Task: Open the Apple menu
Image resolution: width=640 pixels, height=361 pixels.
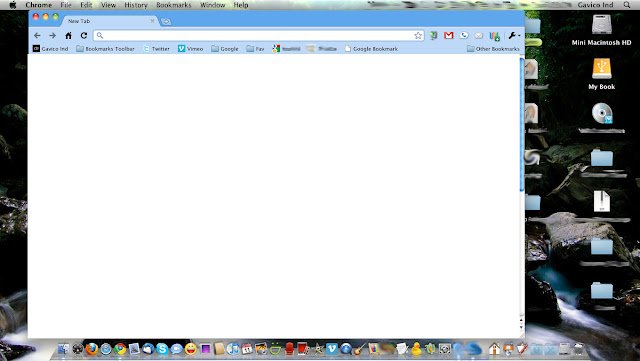Action: tap(13, 5)
